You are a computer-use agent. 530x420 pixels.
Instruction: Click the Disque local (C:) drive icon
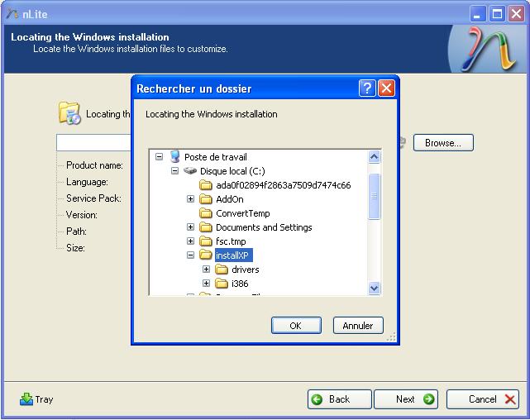click(190, 170)
